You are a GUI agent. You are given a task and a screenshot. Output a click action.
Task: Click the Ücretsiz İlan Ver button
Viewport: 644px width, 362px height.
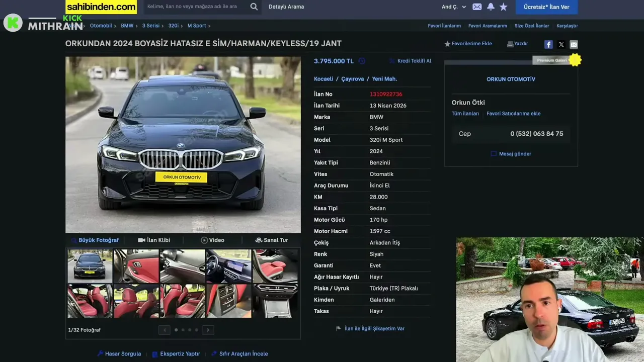(x=546, y=7)
